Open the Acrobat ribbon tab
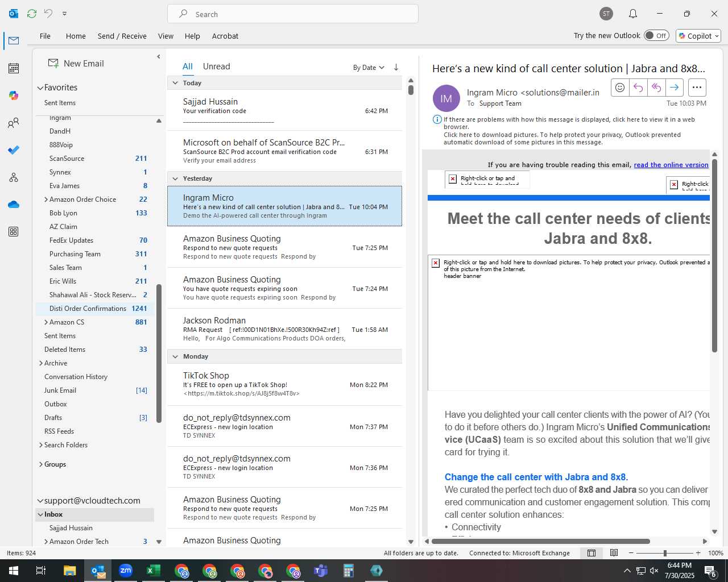This screenshot has width=728, height=582. pos(225,36)
